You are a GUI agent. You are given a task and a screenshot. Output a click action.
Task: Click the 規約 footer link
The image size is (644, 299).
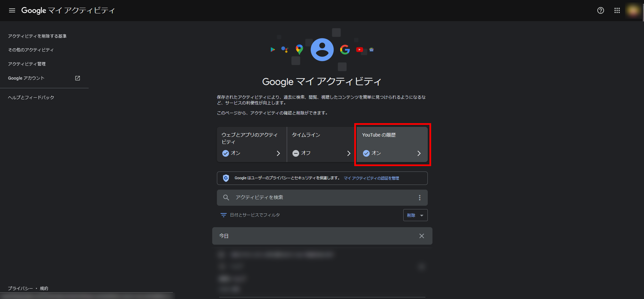coord(44,288)
